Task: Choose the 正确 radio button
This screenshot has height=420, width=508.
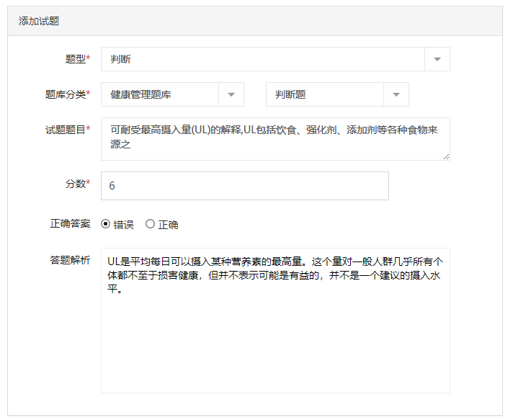Action: coord(150,224)
